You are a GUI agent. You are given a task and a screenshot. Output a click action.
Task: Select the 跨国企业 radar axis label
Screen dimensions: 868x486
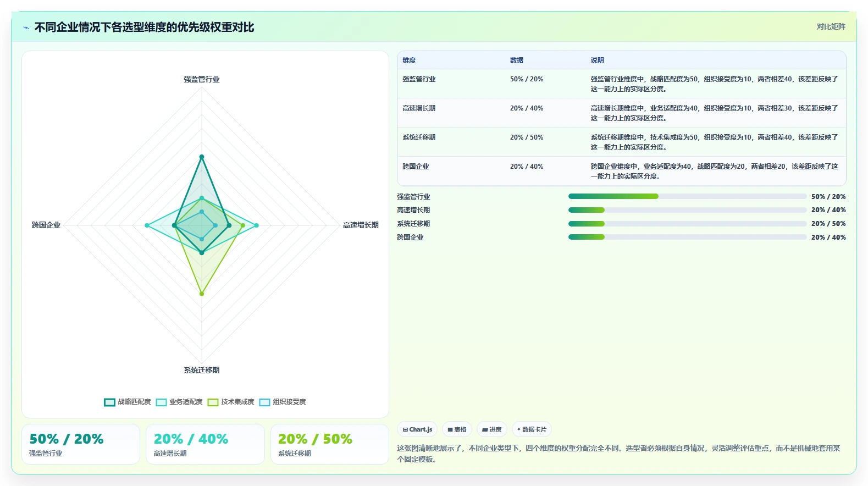[x=46, y=225]
